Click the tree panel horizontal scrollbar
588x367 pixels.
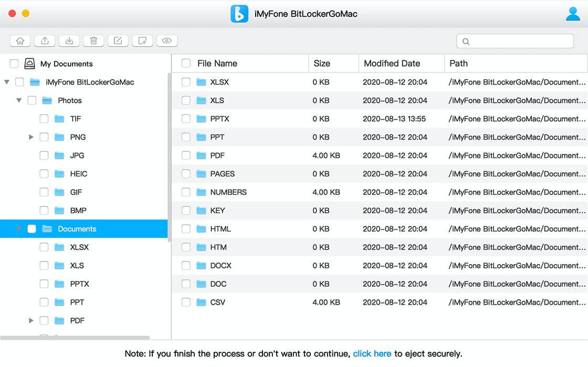pyautogui.click(x=75, y=338)
